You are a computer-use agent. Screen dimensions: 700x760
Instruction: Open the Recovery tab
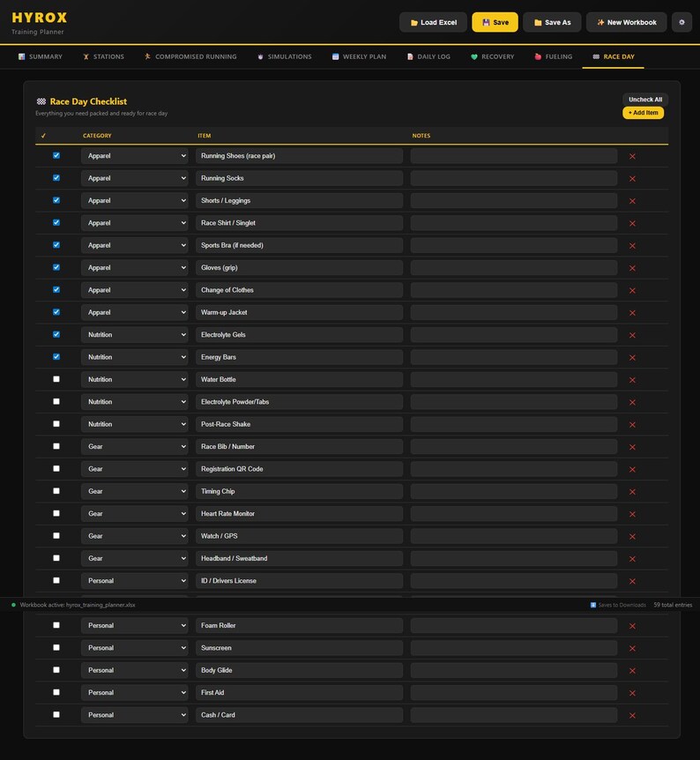492,56
